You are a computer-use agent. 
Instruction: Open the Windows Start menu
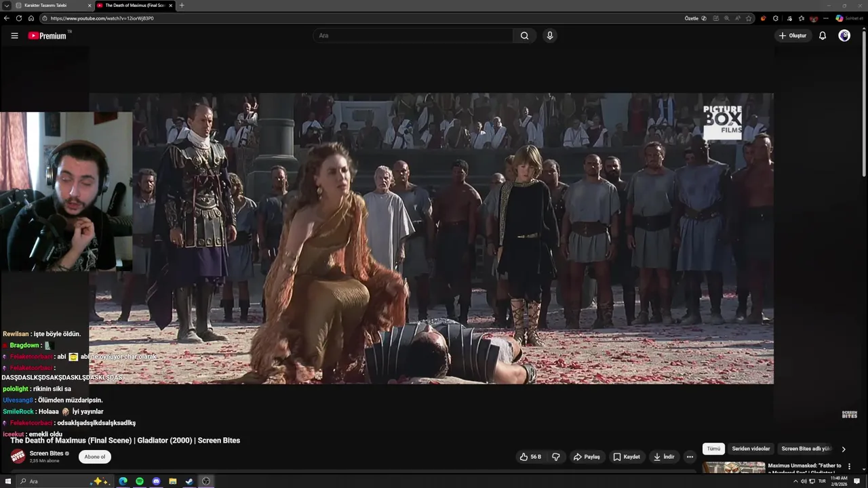8,481
